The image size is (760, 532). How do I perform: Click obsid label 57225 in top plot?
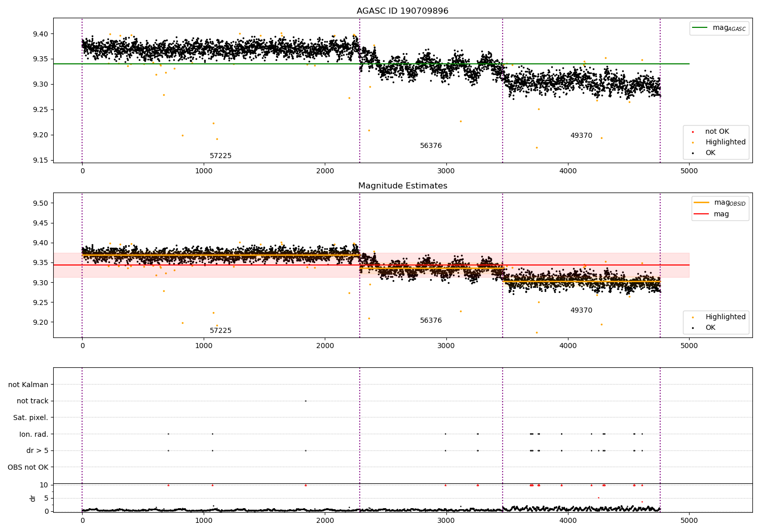tap(220, 156)
